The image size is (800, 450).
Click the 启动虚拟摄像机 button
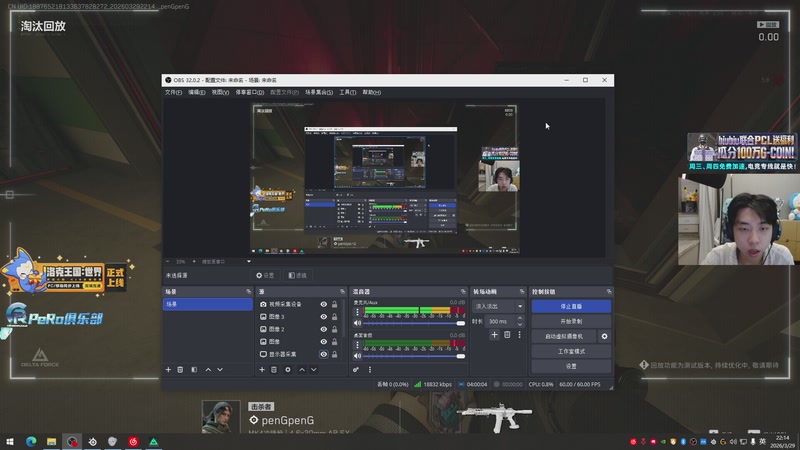click(564, 336)
